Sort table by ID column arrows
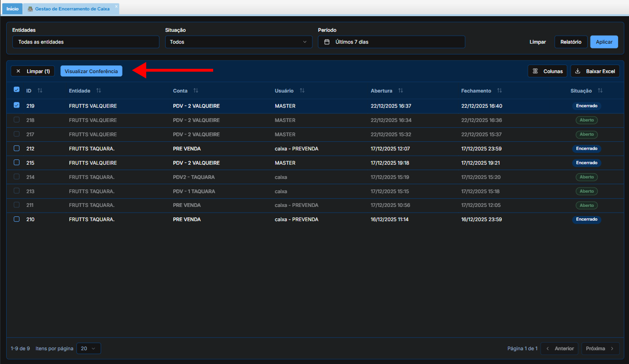The height and width of the screenshot is (364, 629). click(x=40, y=91)
